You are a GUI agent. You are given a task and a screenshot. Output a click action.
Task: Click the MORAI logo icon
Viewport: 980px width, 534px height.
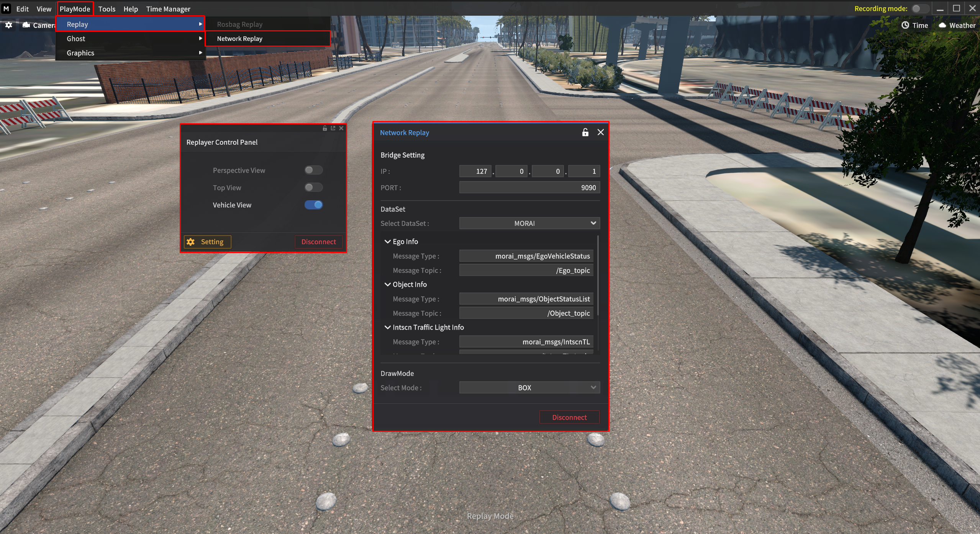[x=6, y=8]
